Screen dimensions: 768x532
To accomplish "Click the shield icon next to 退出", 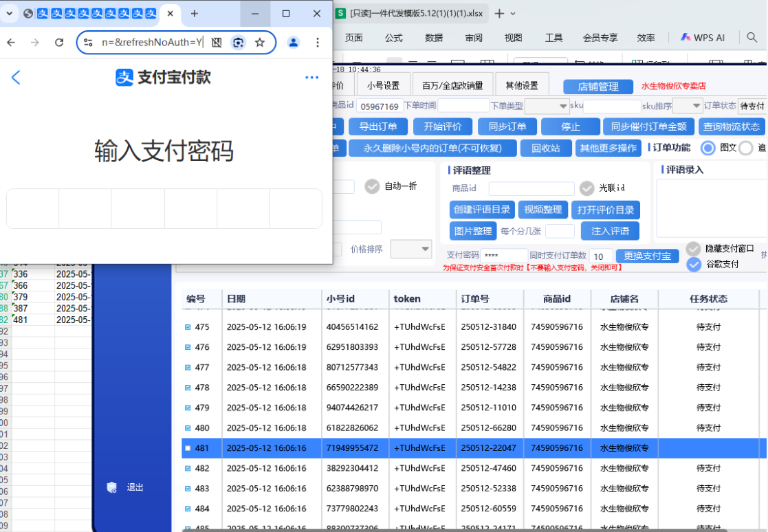I will pyautogui.click(x=110, y=487).
